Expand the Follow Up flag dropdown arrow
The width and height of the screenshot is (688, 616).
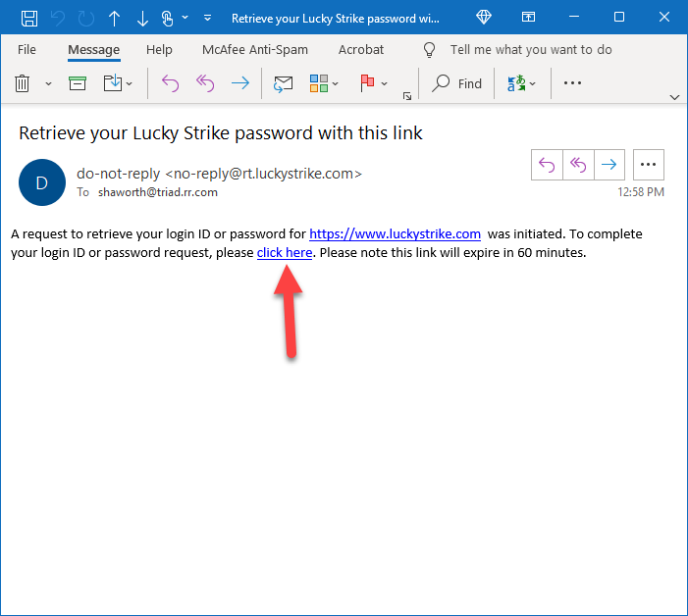pyautogui.click(x=385, y=83)
